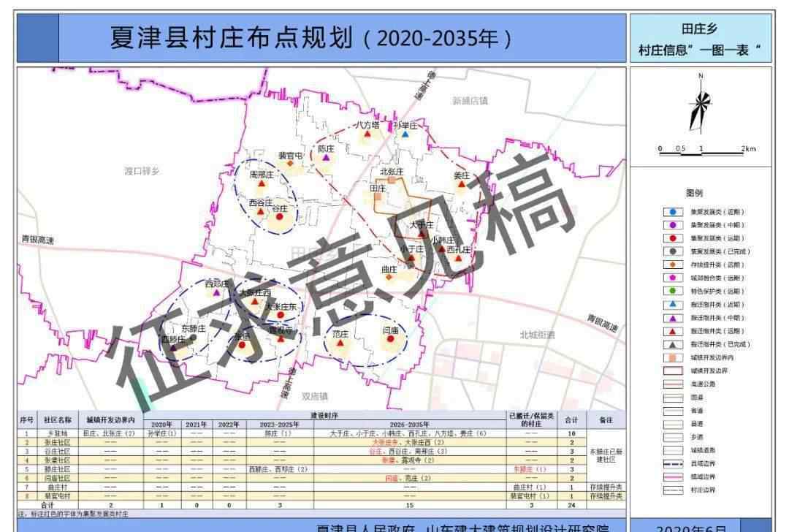The image size is (789, 532).
Task: Select the red triangle marker at 周那庄
Action: point(261,184)
